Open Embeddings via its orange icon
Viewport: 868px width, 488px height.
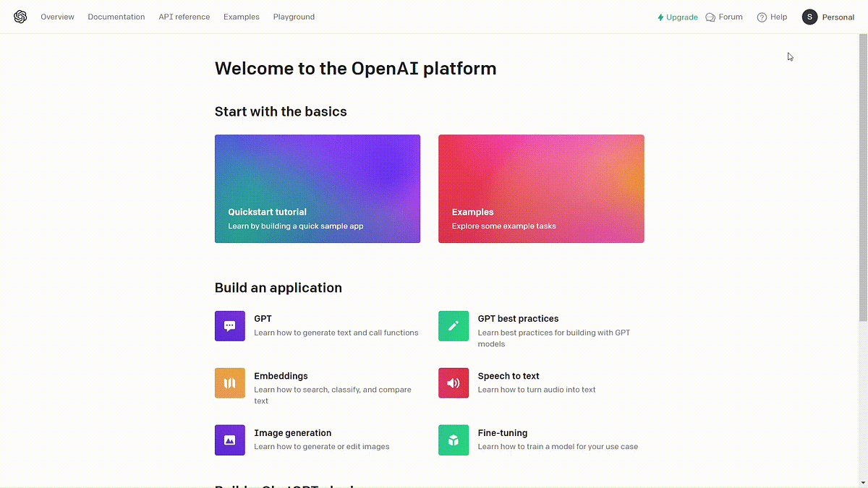229,382
